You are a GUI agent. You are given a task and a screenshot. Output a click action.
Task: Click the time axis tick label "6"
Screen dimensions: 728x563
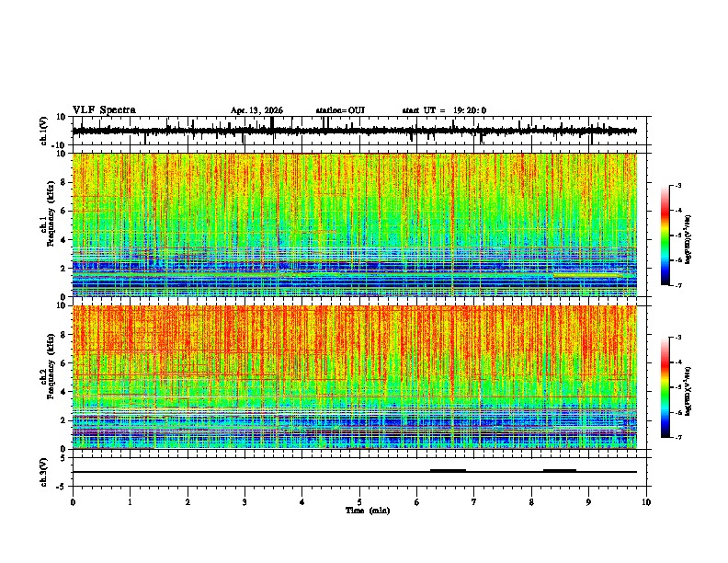pos(416,502)
